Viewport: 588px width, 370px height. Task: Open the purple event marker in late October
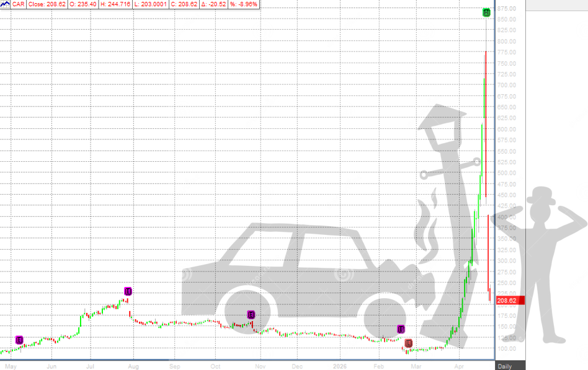(251, 315)
